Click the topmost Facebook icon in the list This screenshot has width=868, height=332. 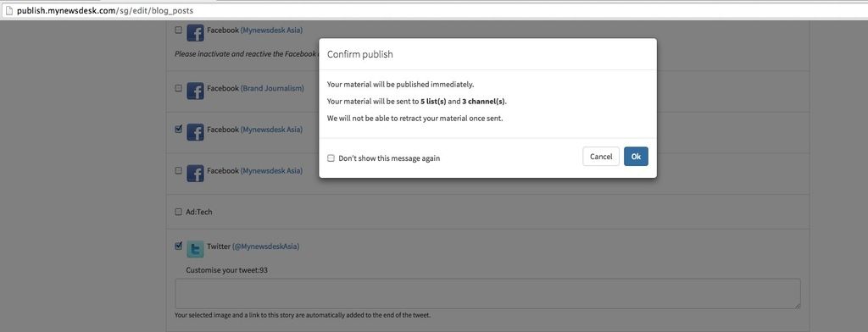[x=195, y=33]
